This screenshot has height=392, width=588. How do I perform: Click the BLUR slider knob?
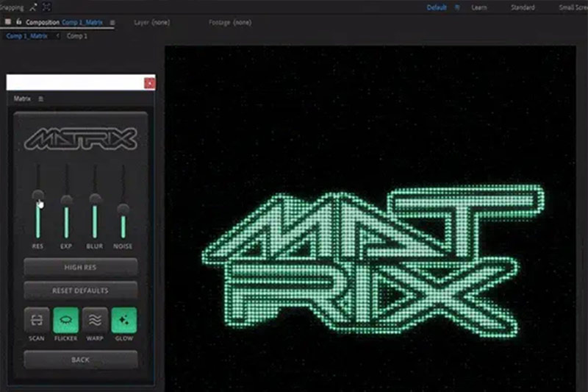(95, 199)
